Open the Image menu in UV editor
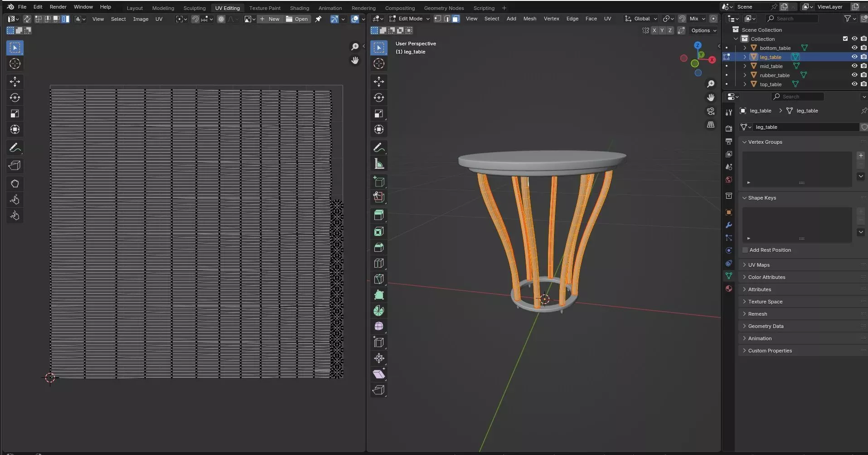Viewport: 868px width, 455px height. tap(141, 19)
